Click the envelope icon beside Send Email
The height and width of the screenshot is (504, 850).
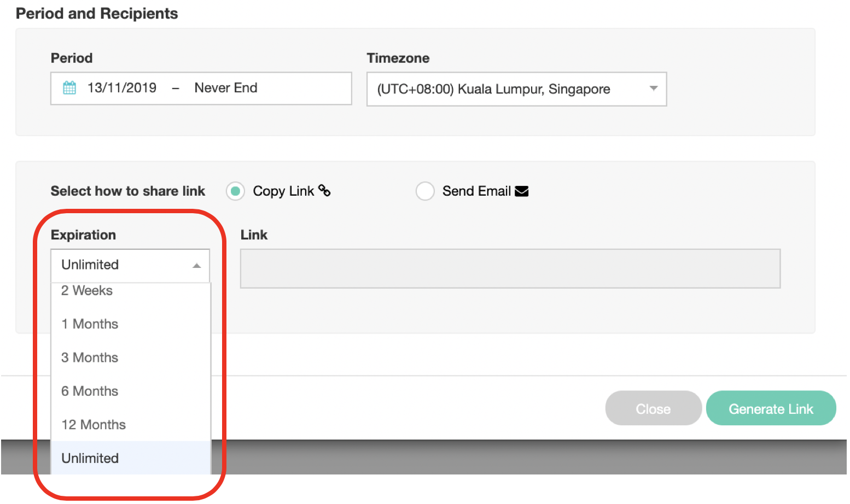pyautogui.click(x=522, y=191)
